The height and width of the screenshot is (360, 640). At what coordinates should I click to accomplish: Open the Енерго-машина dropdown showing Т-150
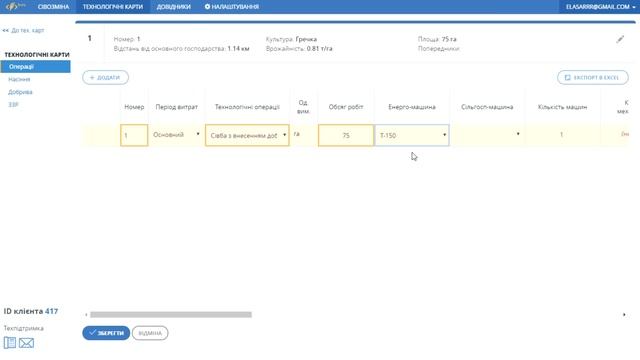pos(412,135)
